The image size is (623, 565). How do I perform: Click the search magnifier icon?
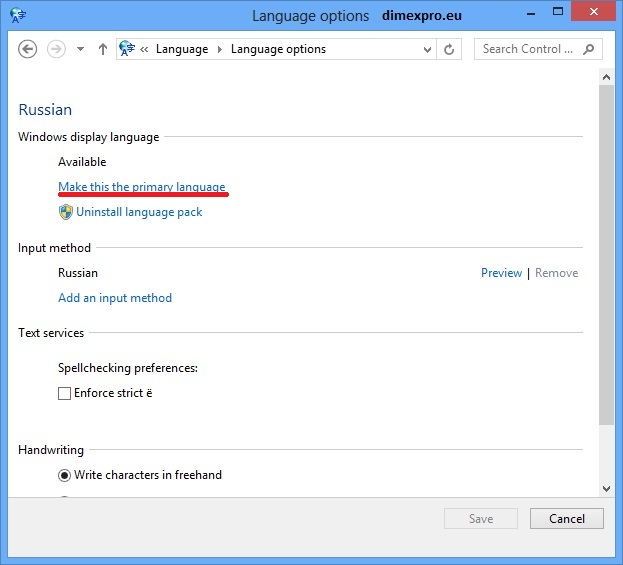[x=588, y=49]
